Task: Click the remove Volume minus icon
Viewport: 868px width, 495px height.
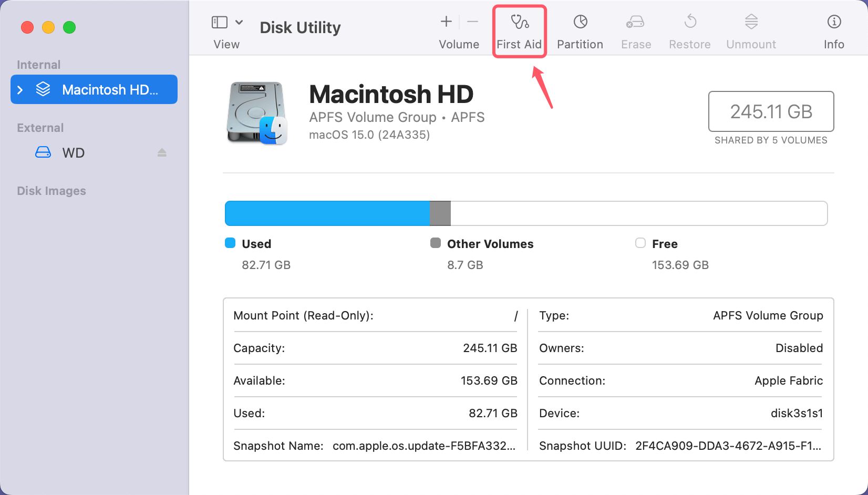Action: tap(472, 22)
